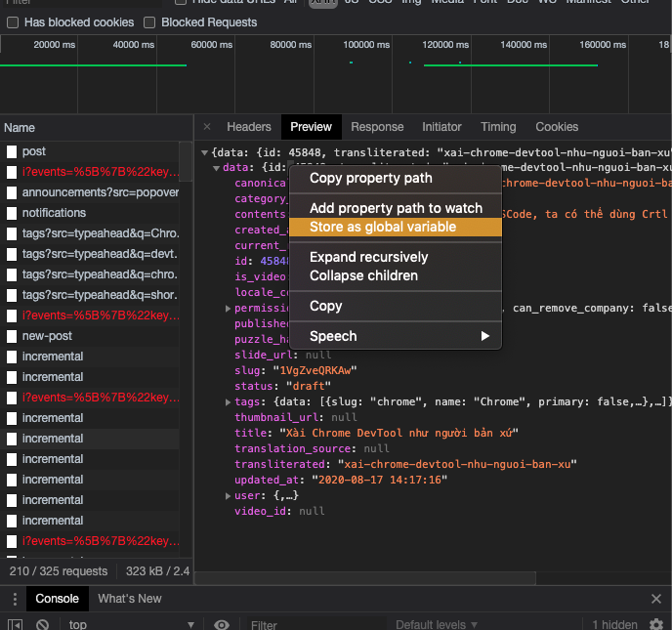Viewport: 672px width, 630px height.
Task: Select Copy property path from context menu
Action: pos(370,178)
